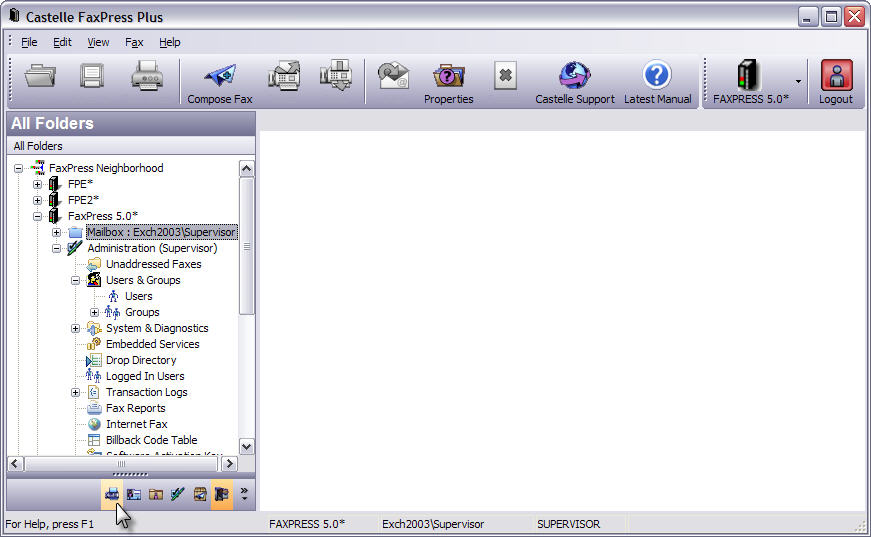The height and width of the screenshot is (537, 871).
Task: Click the contact card icon in bottom pane bar
Action: pos(134,494)
